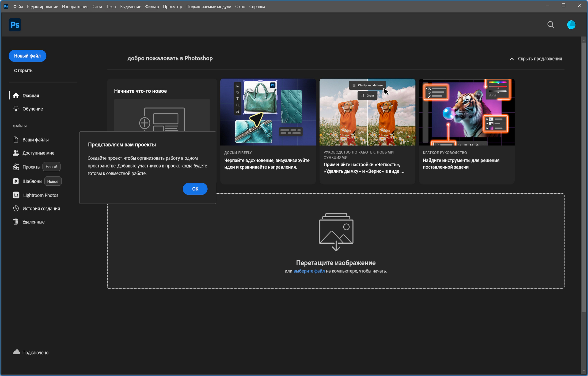This screenshot has width=588, height=376.
Task: Open the Удаленные trash section
Action: (33, 222)
